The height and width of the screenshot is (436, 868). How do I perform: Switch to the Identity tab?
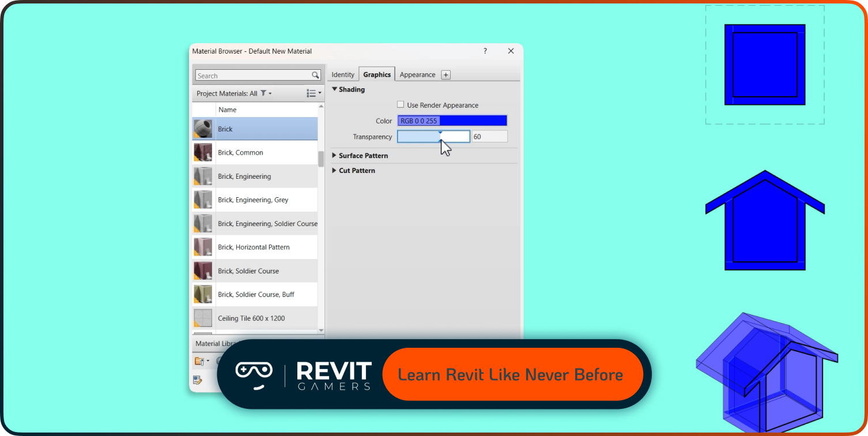pos(343,74)
